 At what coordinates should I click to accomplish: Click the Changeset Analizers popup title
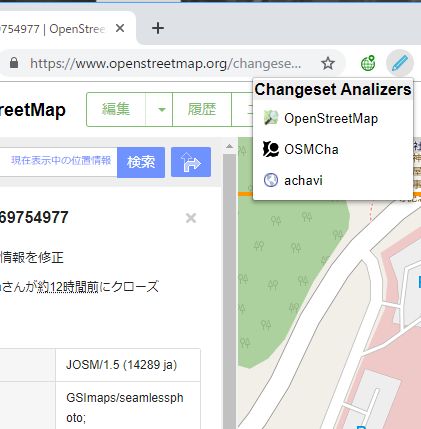pos(333,89)
